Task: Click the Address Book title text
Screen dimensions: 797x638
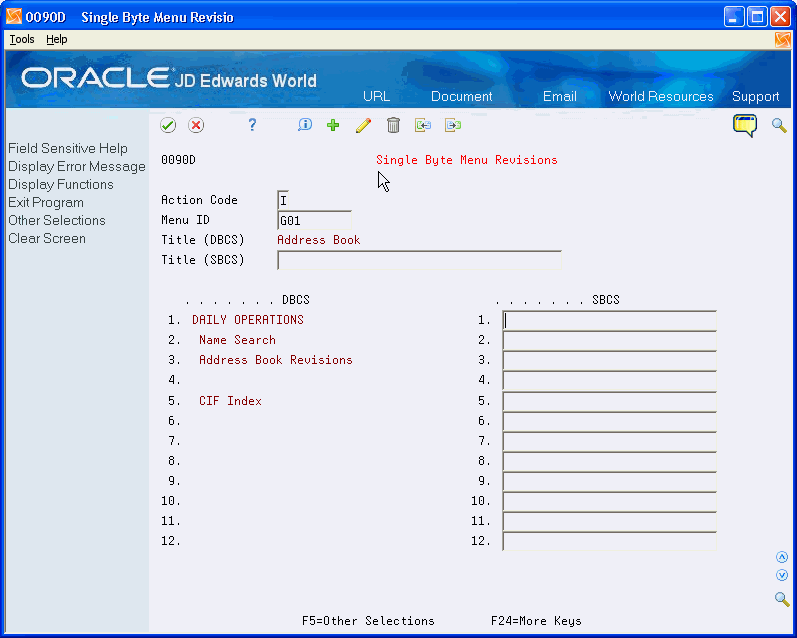Action: pyautogui.click(x=319, y=240)
